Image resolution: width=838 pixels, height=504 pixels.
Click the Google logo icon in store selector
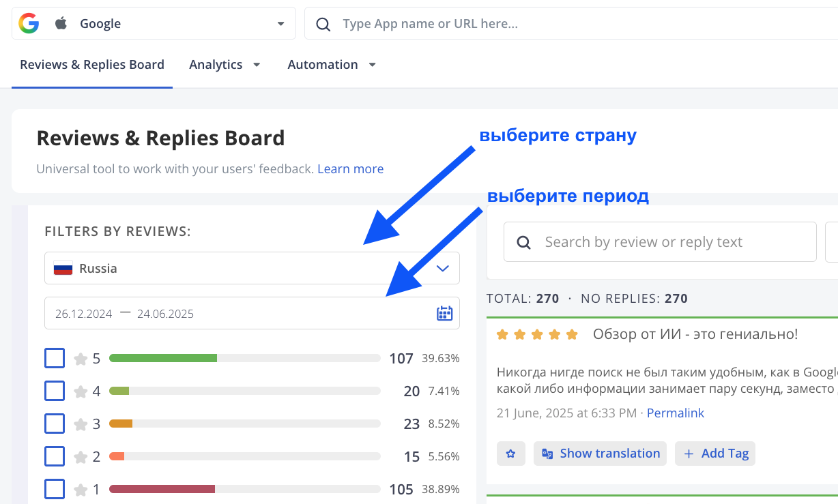[x=29, y=24]
